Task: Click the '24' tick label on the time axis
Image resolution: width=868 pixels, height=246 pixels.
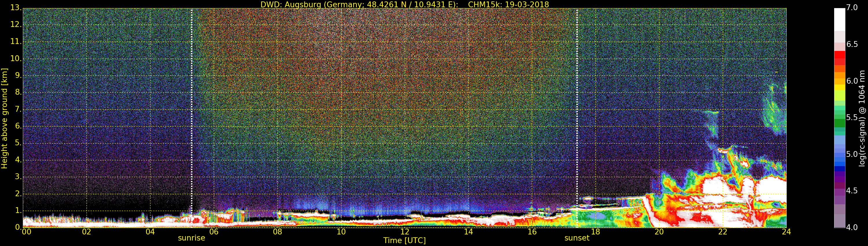Action: pyautogui.click(x=786, y=232)
